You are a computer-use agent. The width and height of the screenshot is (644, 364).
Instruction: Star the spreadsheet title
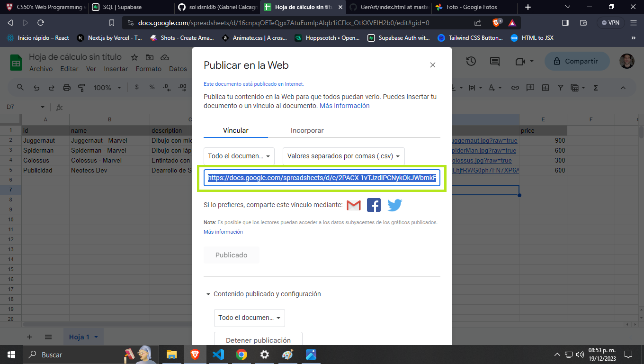point(134,57)
